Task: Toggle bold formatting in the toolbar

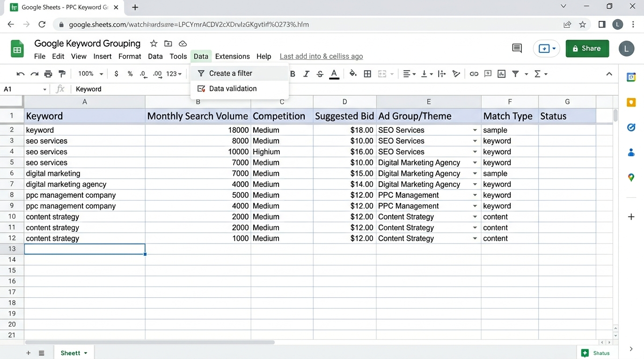Action: click(293, 74)
